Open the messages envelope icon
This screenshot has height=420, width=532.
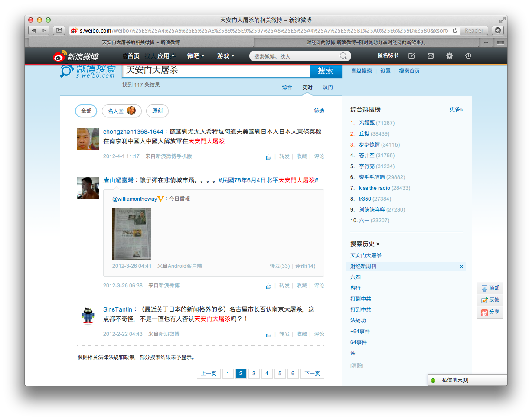(431, 56)
